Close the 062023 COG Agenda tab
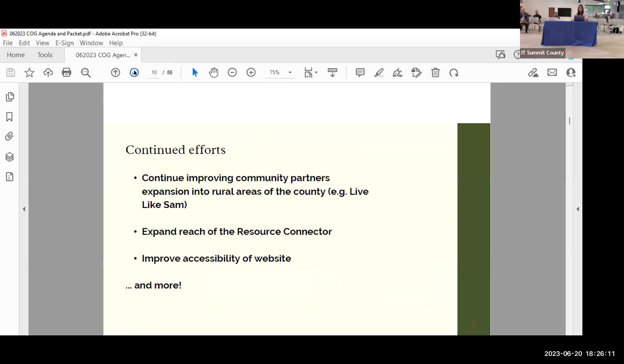The image size is (624, 364). (x=136, y=55)
